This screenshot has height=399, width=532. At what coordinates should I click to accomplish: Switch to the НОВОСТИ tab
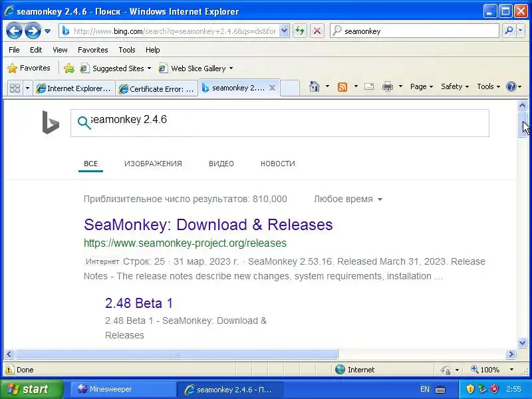pos(277,164)
